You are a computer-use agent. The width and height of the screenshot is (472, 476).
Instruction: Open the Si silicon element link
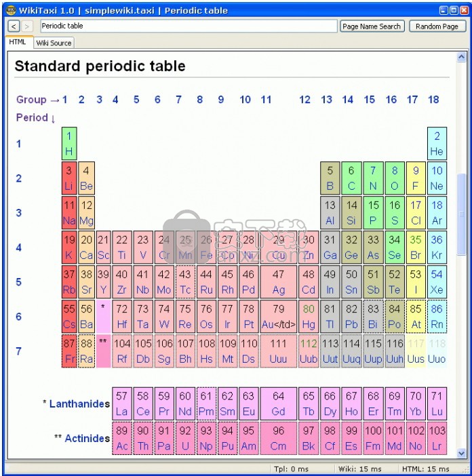pyautogui.click(x=351, y=220)
